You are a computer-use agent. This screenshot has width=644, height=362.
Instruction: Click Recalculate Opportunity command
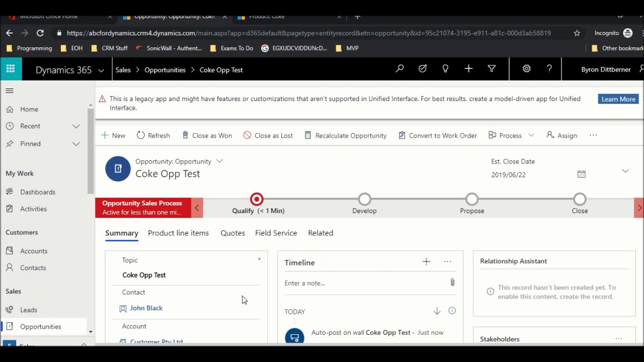[x=346, y=135]
